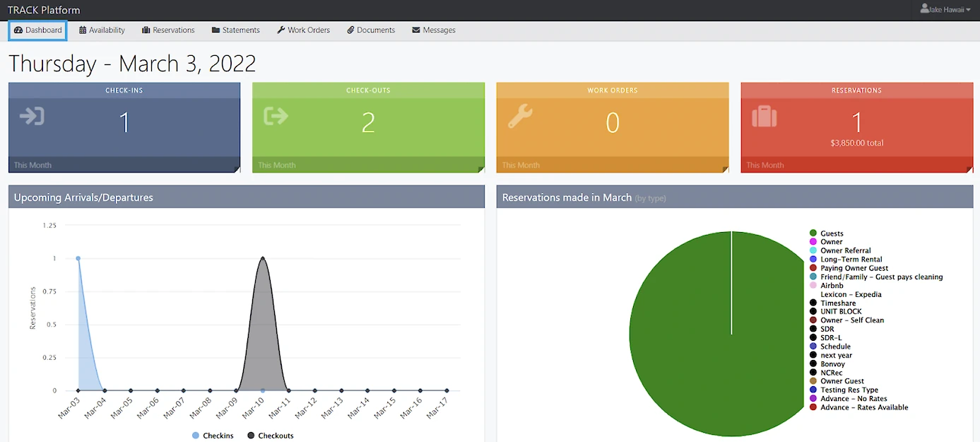The image size is (980, 442).
Task: Click the TRACK Platform title link
Action: 44,10
